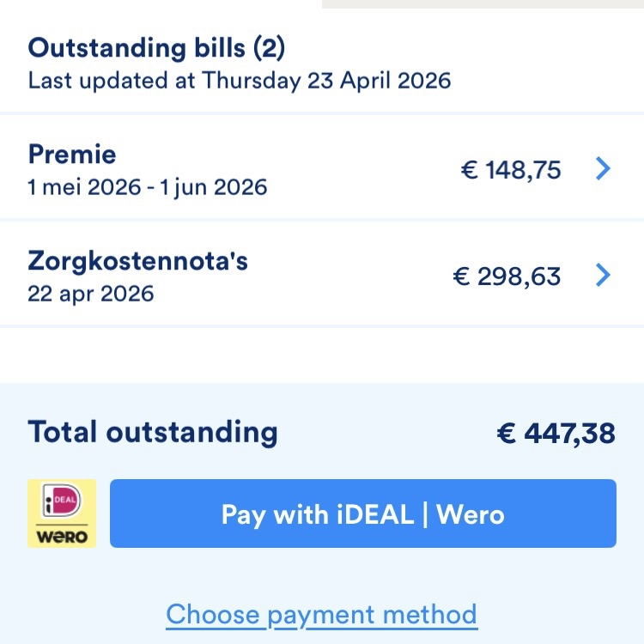
Task: Click the iDEAL Wero logo icon
Action: 62,513
